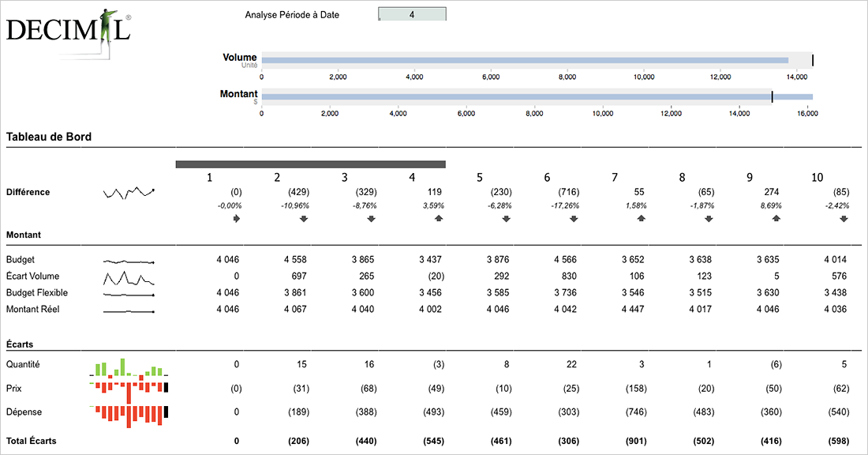Click the Montant Réel sparkline

point(129,312)
